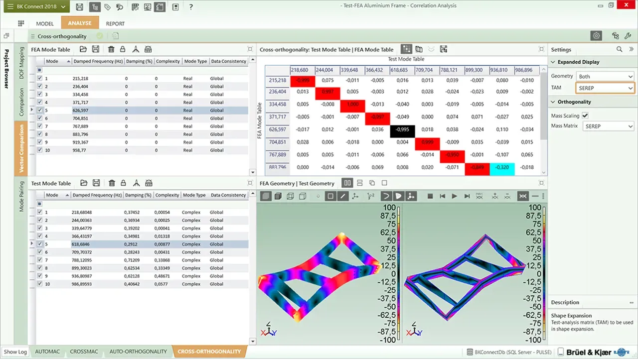Stop the geometry animation

(x=430, y=196)
